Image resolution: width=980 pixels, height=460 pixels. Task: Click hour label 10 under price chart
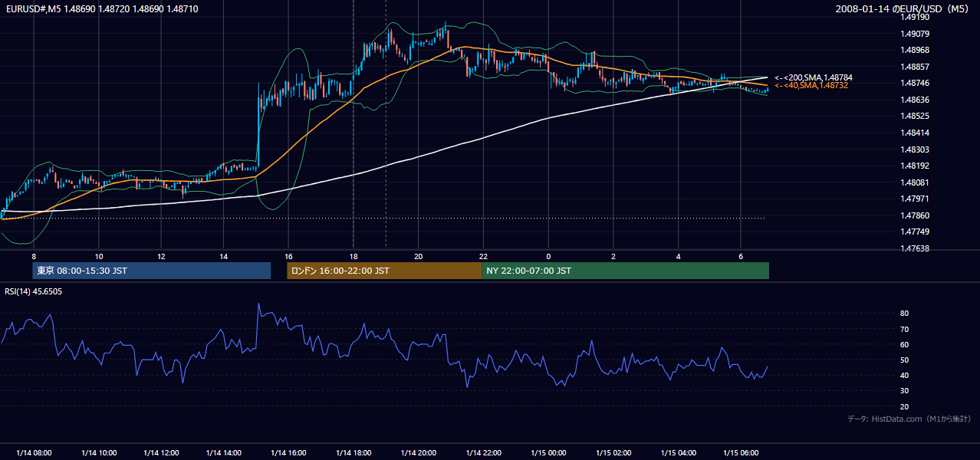coord(99,255)
